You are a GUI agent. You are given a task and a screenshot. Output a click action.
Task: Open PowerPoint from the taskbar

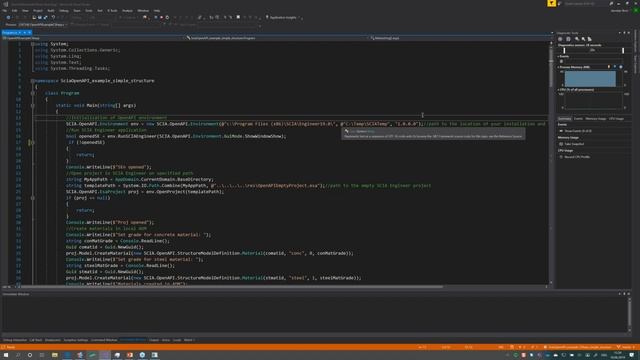click(129, 355)
